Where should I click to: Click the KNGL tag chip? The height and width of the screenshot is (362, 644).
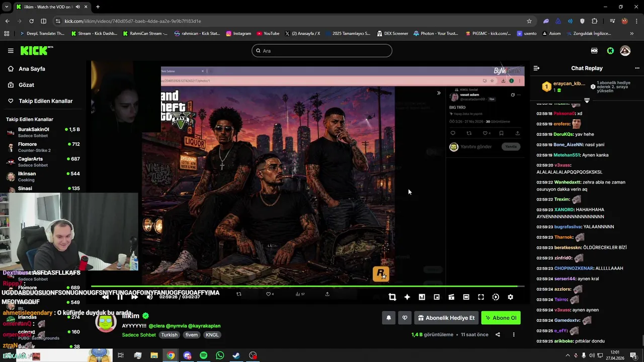click(212, 335)
